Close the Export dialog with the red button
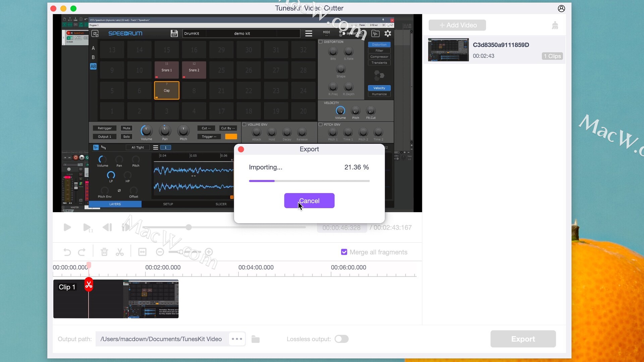The height and width of the screenshot is (362, 644). pos(241,149)
